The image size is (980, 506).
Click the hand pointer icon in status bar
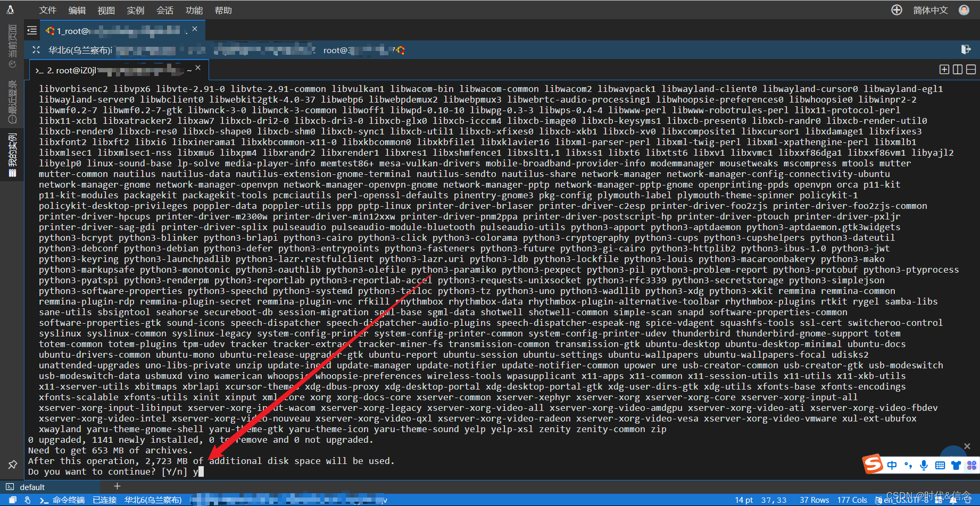pos(27,500)
